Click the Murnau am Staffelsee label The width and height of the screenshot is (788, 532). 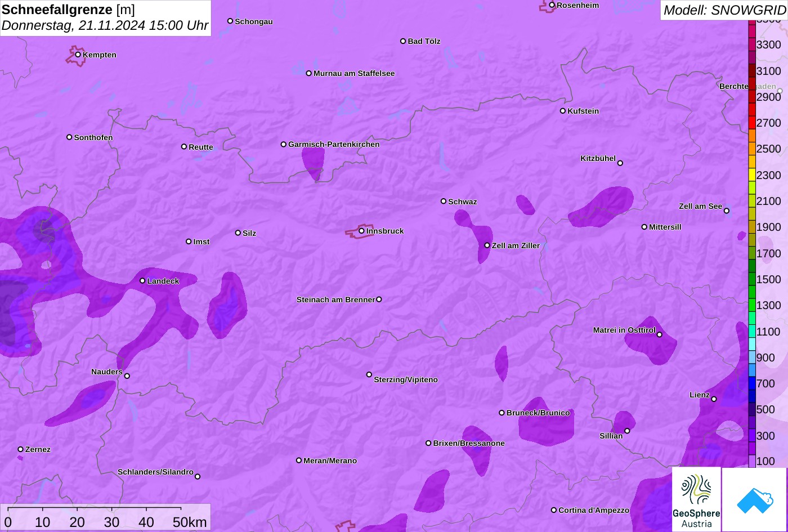tap(354, 73)
